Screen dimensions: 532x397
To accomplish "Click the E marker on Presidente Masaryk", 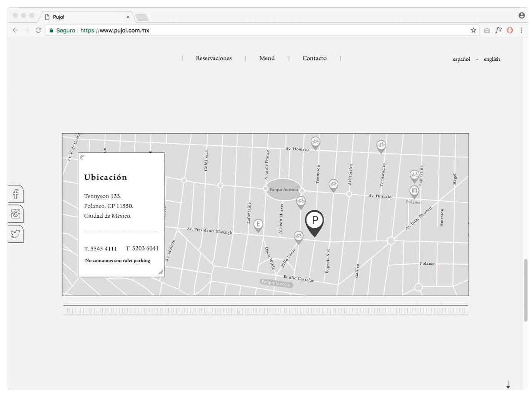I will [258, 224].
